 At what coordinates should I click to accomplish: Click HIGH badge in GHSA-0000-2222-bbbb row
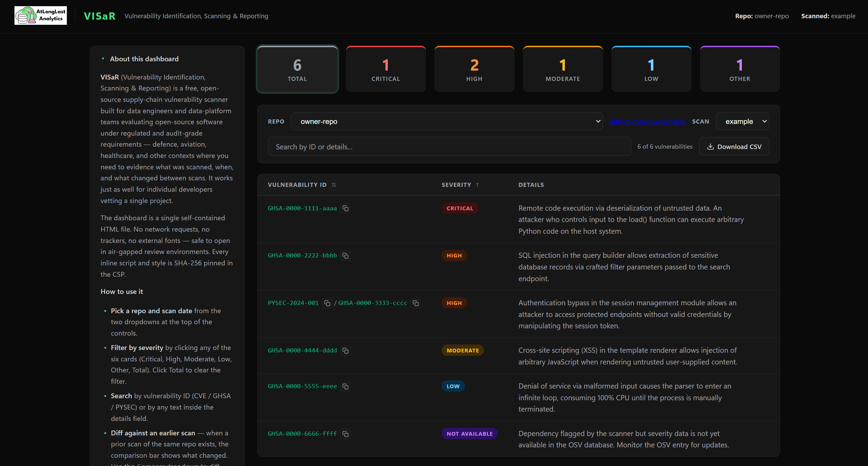(454, 255)
